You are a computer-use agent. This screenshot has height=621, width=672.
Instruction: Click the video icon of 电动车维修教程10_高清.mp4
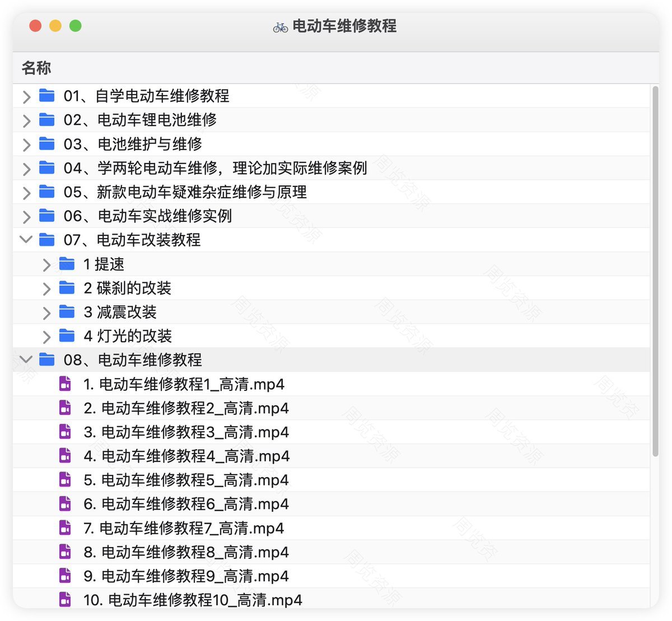coord(66,600)
